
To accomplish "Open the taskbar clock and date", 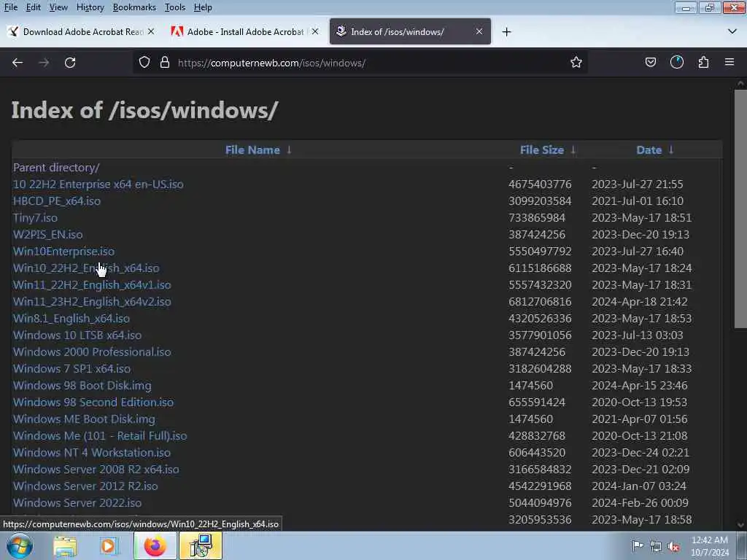I will [710, 546].
